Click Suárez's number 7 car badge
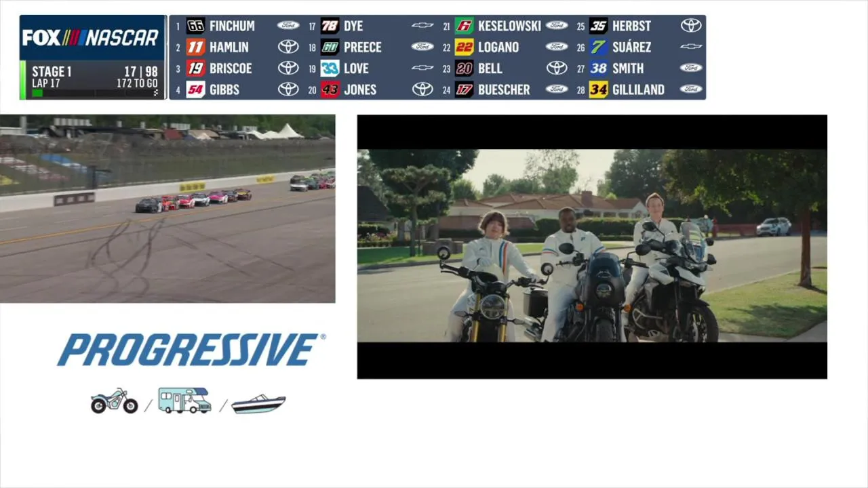 (x=598, y=47)
